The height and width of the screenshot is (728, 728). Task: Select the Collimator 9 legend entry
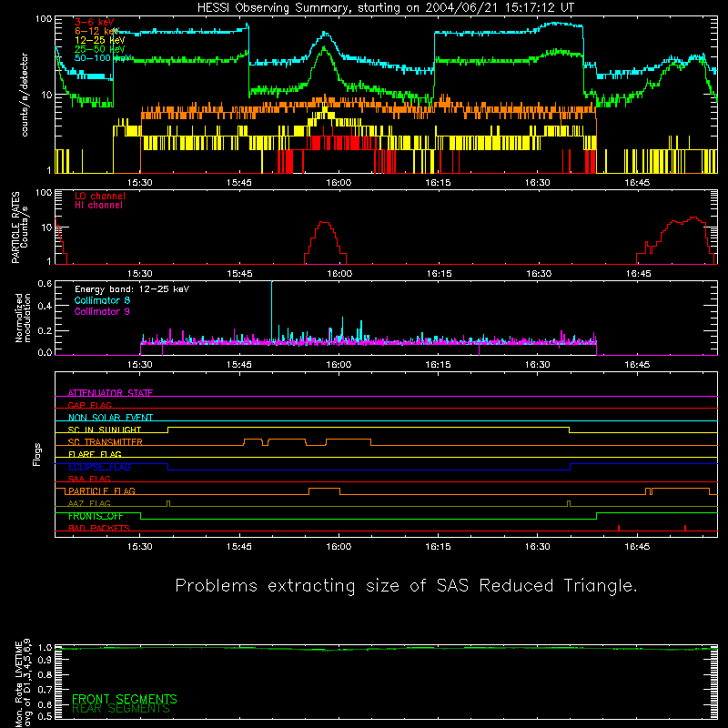[x=102, y=311]
